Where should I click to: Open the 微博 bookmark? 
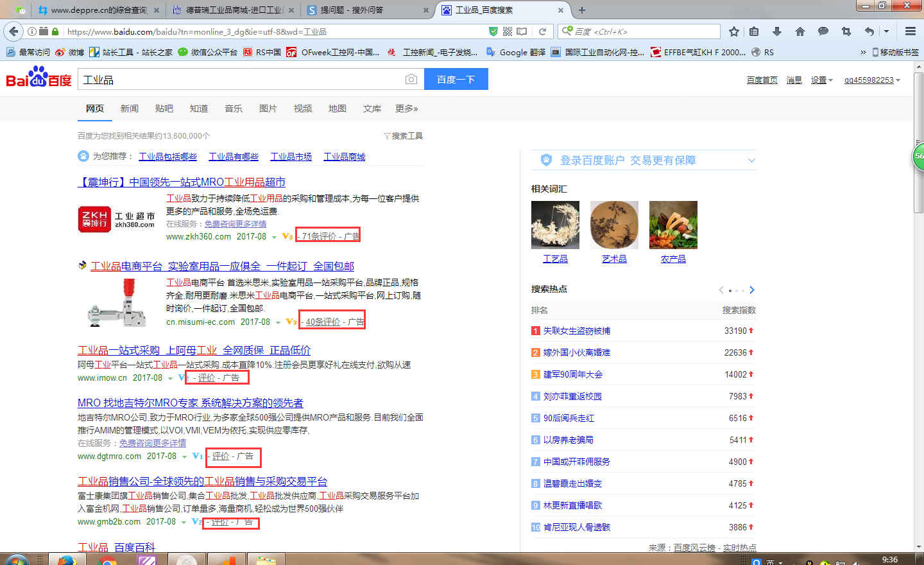click(x=69, y=52)
